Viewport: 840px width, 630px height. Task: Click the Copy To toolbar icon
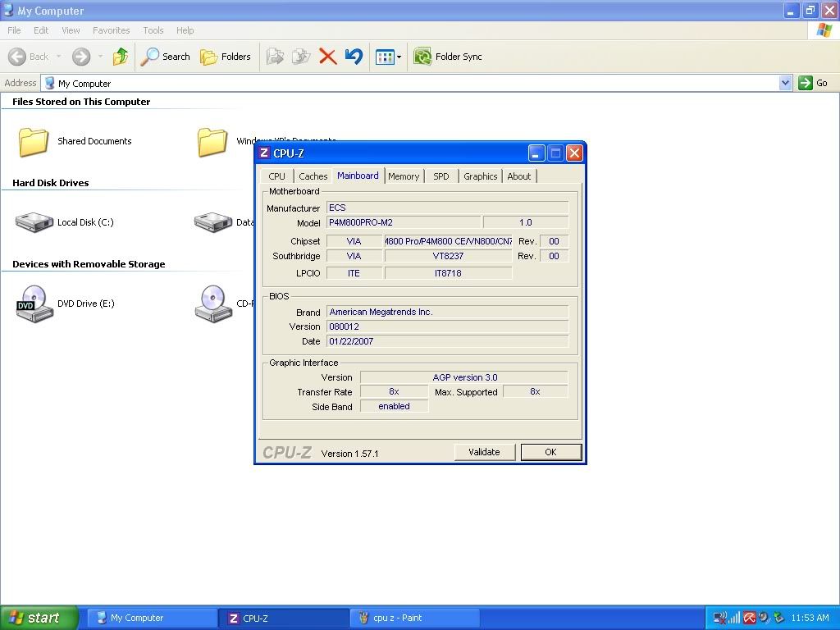point(301,57)
